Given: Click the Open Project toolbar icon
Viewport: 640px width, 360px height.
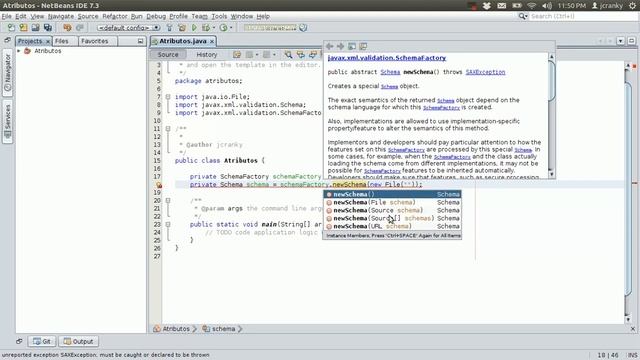Looking at the screenshot, I should 36,28.
